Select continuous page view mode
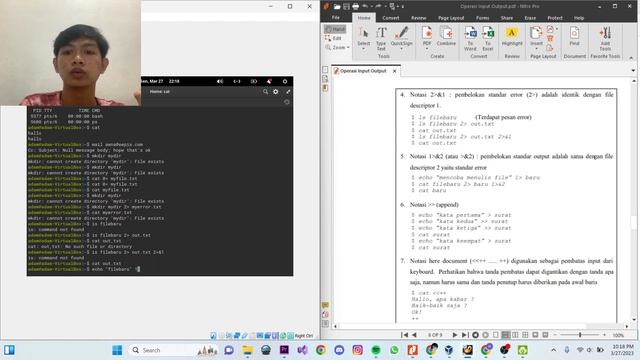The width and height of the screenshot is (640, 360). pyautogui.click(x=505, y=335)
